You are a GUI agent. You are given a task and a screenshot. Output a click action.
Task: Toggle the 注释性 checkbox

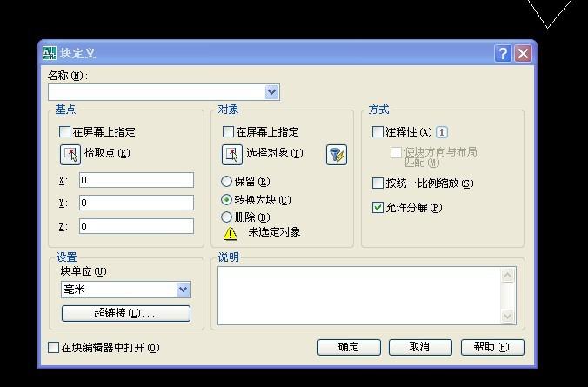[x=378, y=132]
